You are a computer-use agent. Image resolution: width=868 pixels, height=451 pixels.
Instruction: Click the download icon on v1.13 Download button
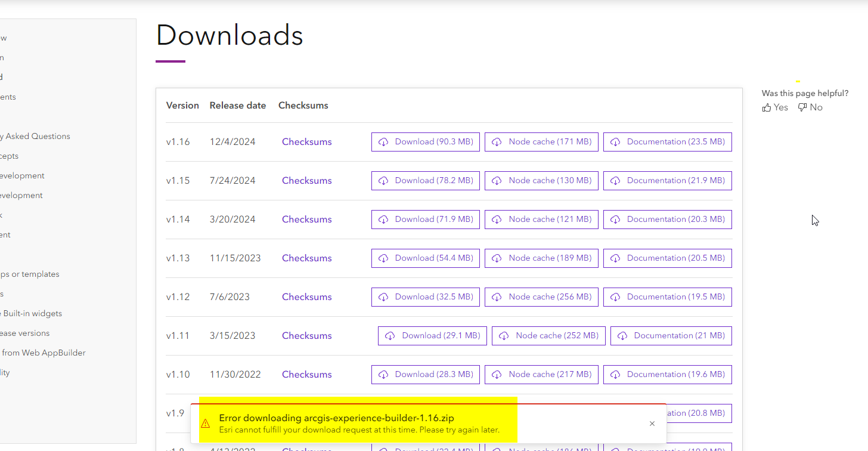[383, 258]
